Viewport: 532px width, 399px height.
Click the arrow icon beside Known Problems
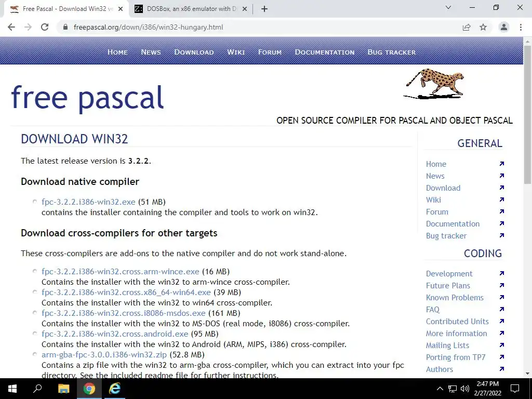tap(502, 297)
